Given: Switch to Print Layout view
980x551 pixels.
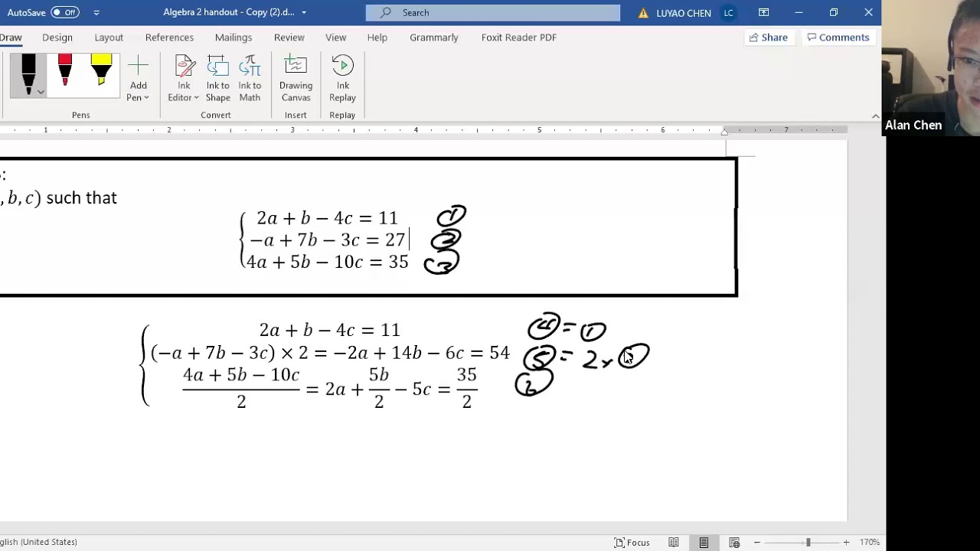Looking at the screenshot, I should [x=704, y=543].
